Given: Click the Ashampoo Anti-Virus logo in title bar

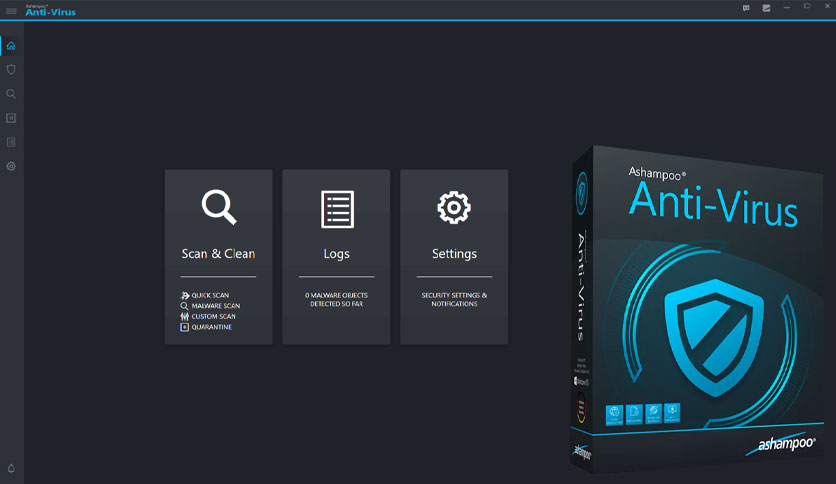Looking at the screenshot, I should (51, 10).
